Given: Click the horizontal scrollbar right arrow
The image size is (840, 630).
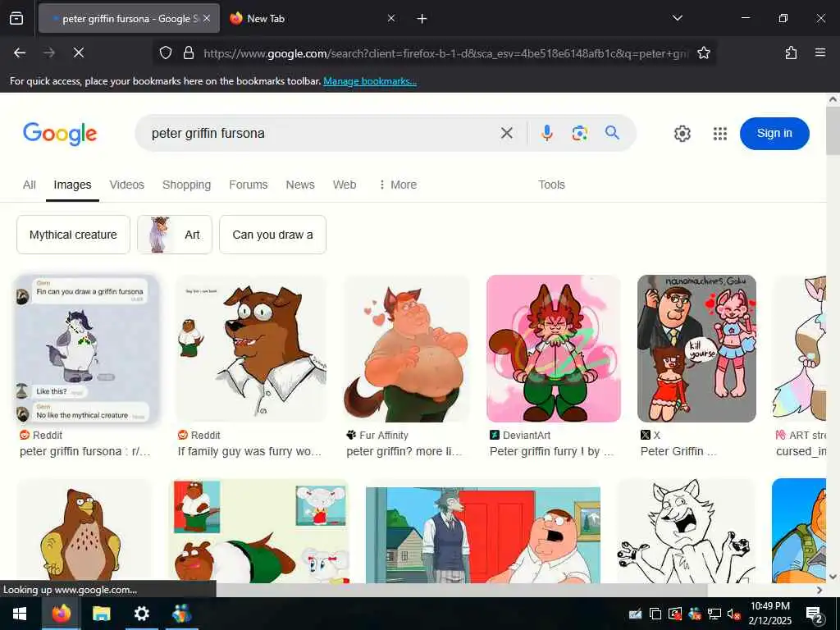Looking at the screenshot, I should [x=819, y=590].
